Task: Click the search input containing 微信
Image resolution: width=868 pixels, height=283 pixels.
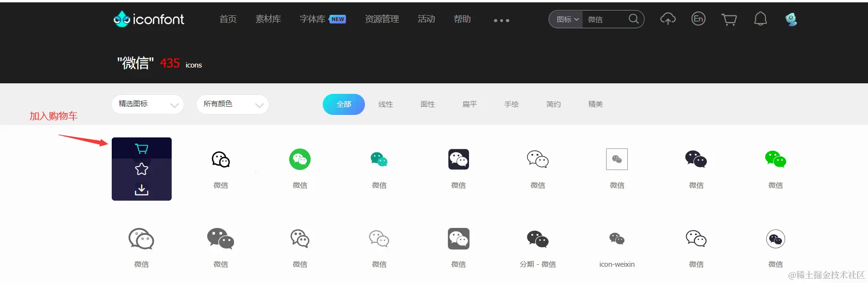Action: coord(605,19)
